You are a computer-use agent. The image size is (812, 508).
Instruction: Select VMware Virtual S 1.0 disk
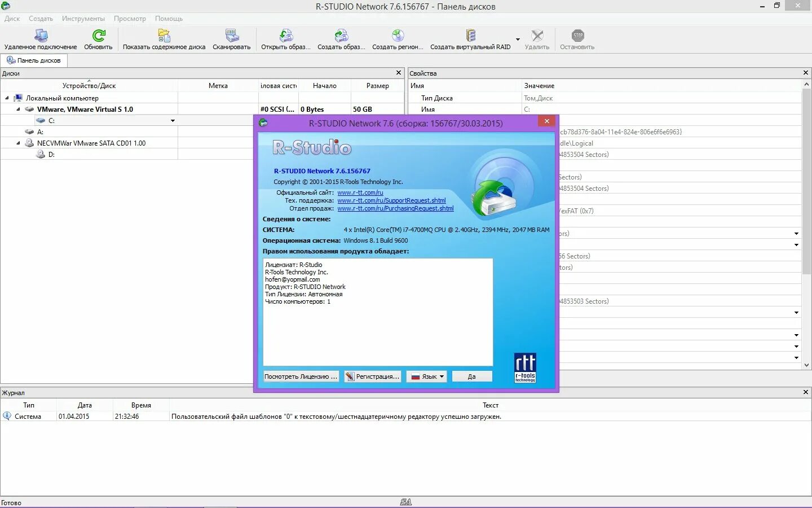[x=85, y=110]
